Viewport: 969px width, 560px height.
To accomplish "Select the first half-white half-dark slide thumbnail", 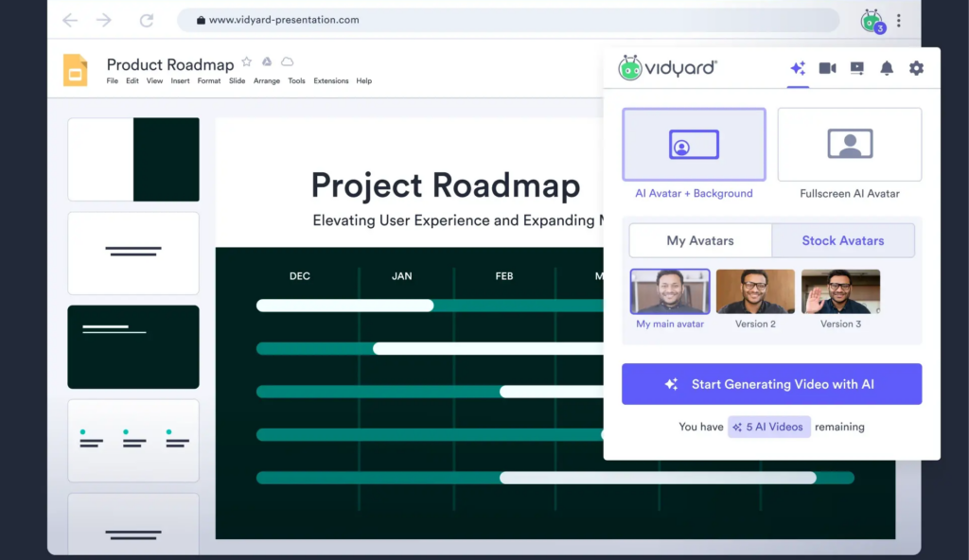I will click(x=133, y=160).
